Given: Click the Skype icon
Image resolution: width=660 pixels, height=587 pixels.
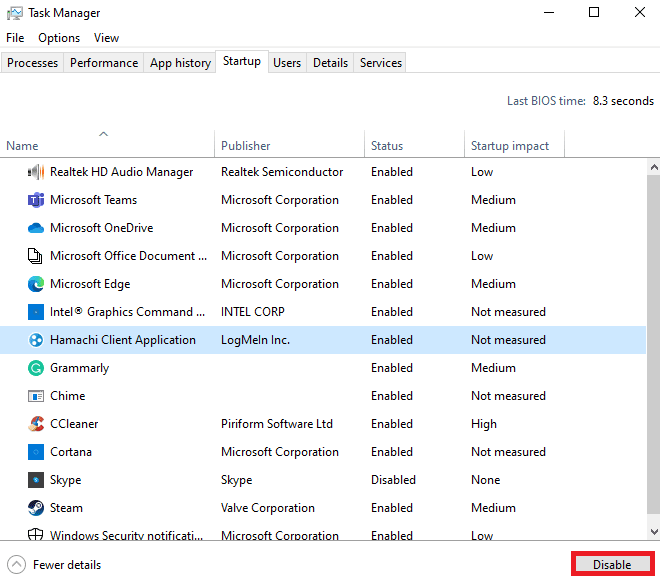Looking at the screenshot, I should 36,480.
